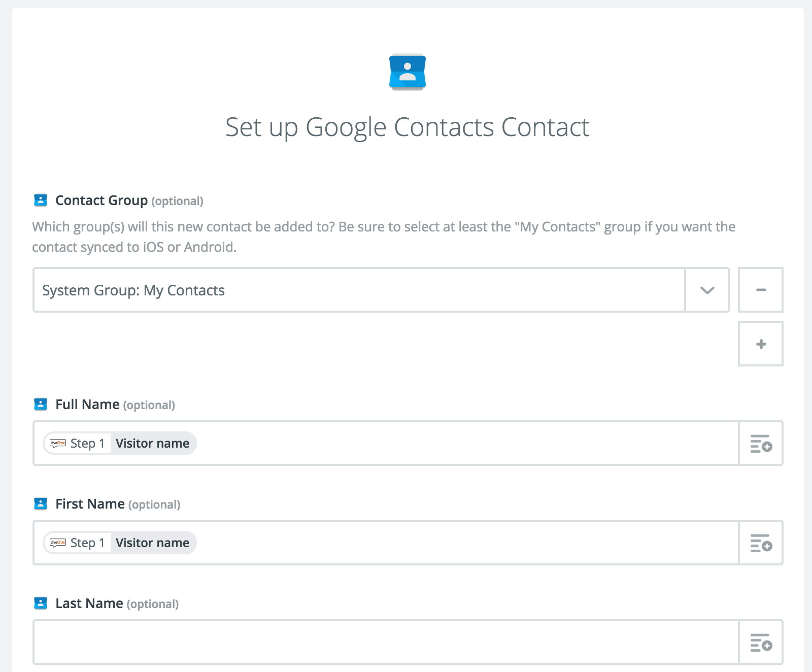Click the LiveChat icon in Full Name pill
This screenshot has width=812, height=672.
58,443
